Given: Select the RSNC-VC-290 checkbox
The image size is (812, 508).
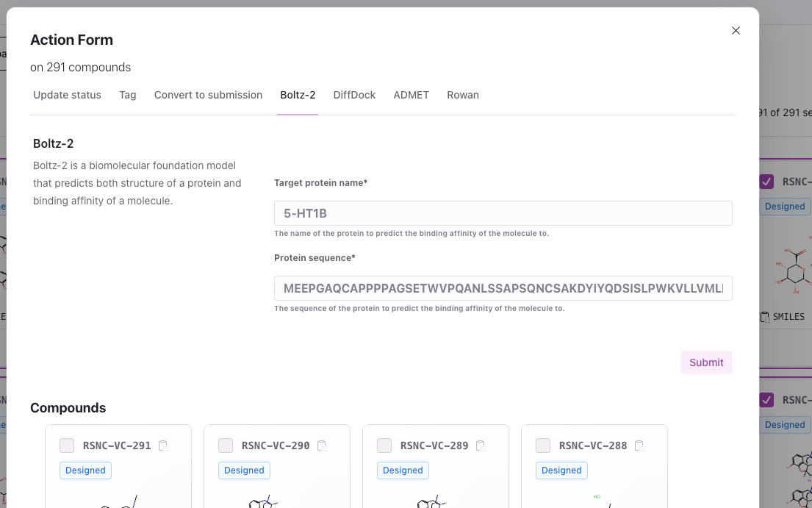Looking at the screenshot, I should [x=226, y=445].
